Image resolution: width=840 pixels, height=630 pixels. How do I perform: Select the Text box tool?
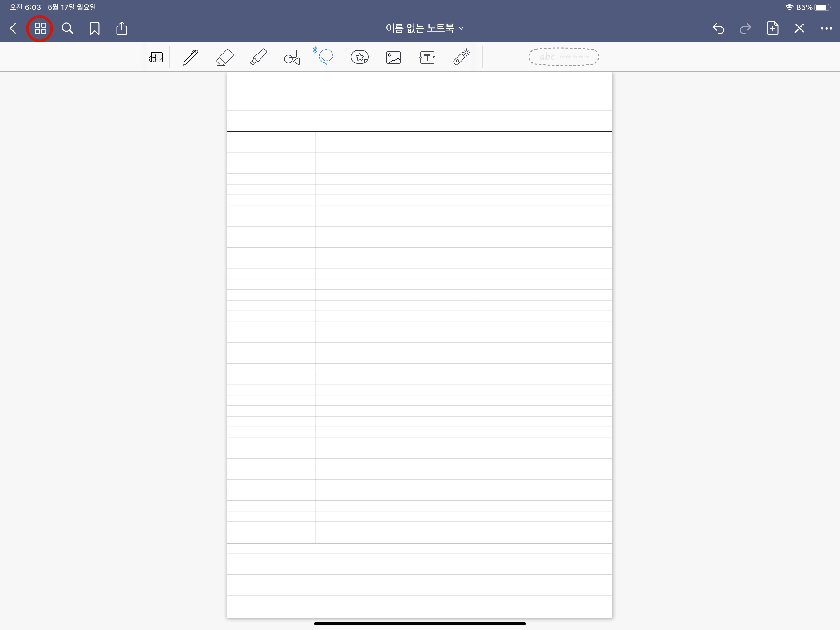pos(427,58)
